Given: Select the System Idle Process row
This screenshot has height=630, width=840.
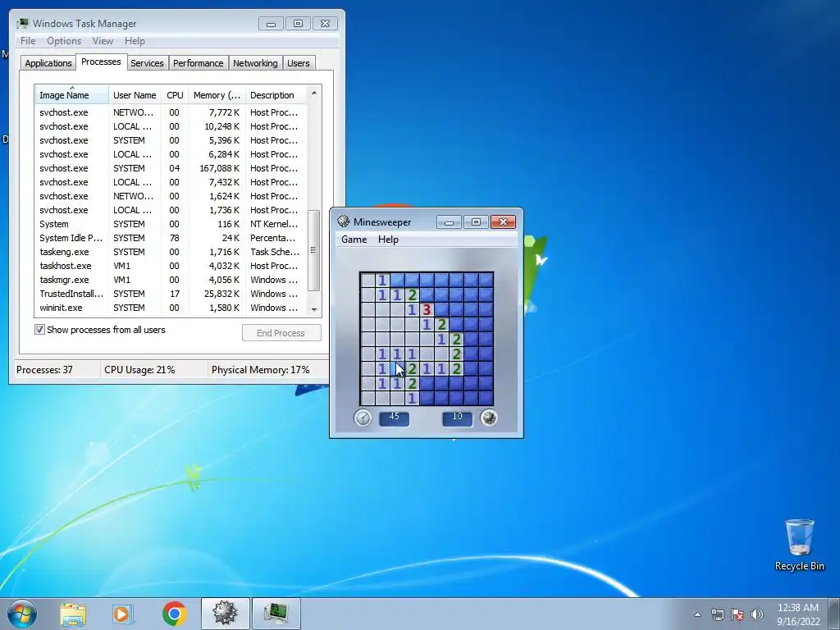Looking at the screenshot, I should (171, 238).
